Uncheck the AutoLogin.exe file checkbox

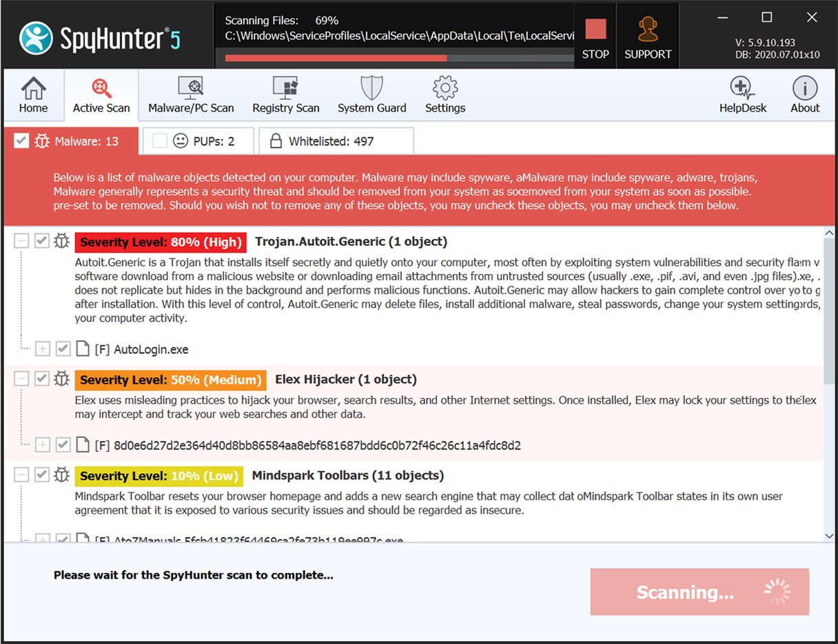(x=63, y=349)
